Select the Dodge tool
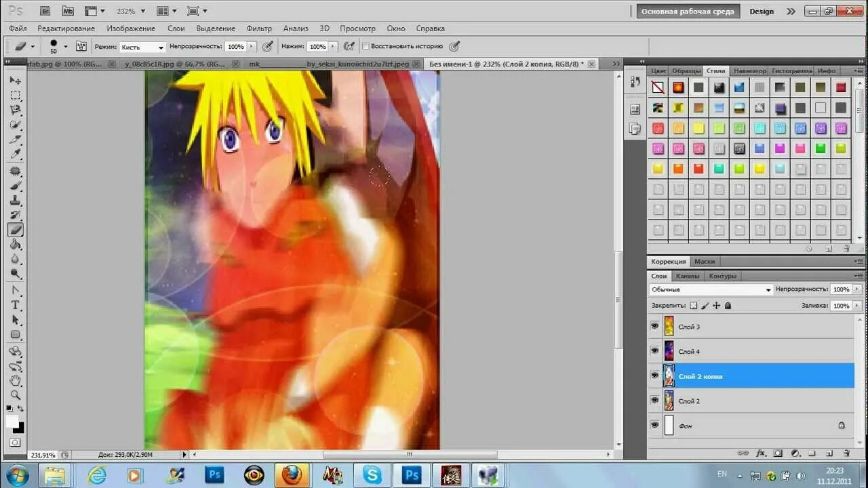The height and width of the screenshot is (488, 868). pyautogui.click(x=15, y=274)
